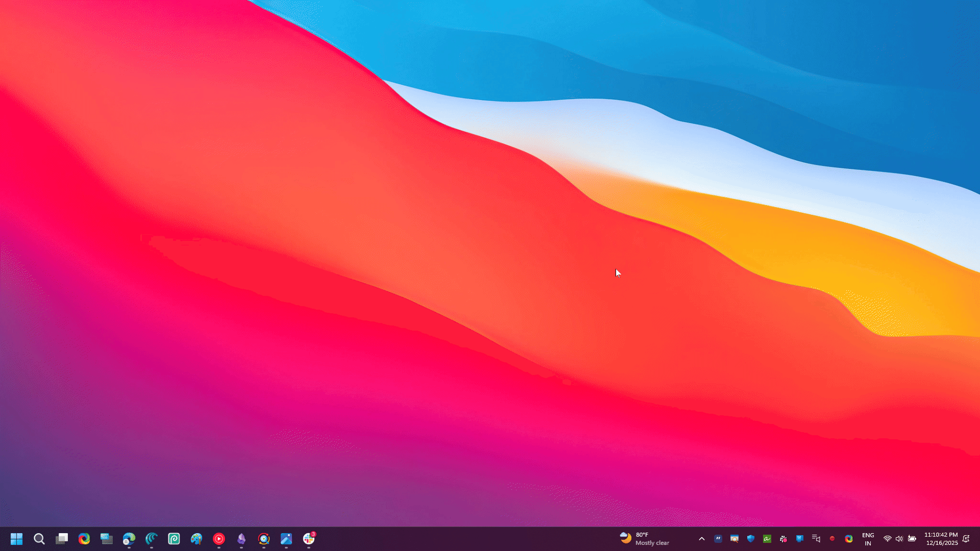Viewport: 980px width, 551px height.
Task: Launch the Paint palette app icon
Action: (197, 539)
